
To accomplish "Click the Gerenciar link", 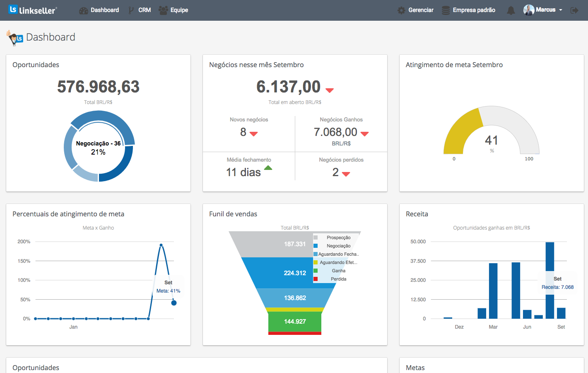I will (420, 10).
